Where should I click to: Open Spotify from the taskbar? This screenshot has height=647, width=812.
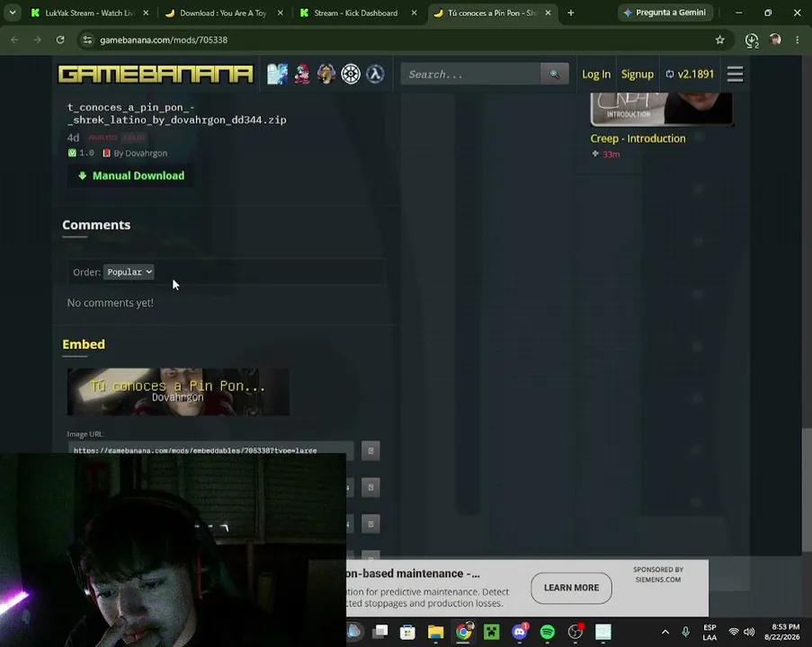(x=548, y=632)
